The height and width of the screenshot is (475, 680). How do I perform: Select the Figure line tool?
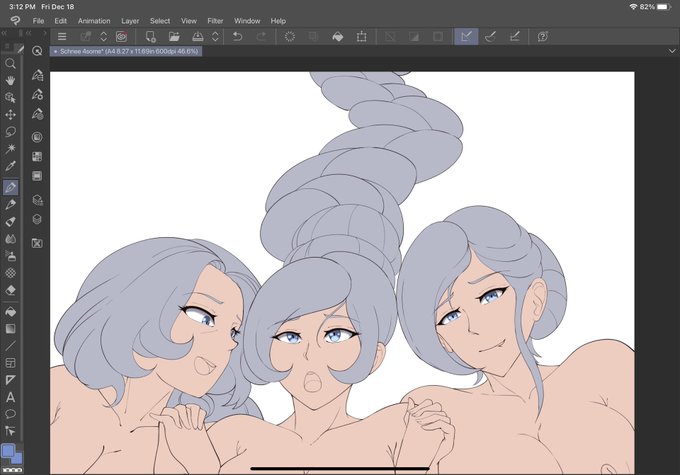pyautogui.click(x=10, y=346)
